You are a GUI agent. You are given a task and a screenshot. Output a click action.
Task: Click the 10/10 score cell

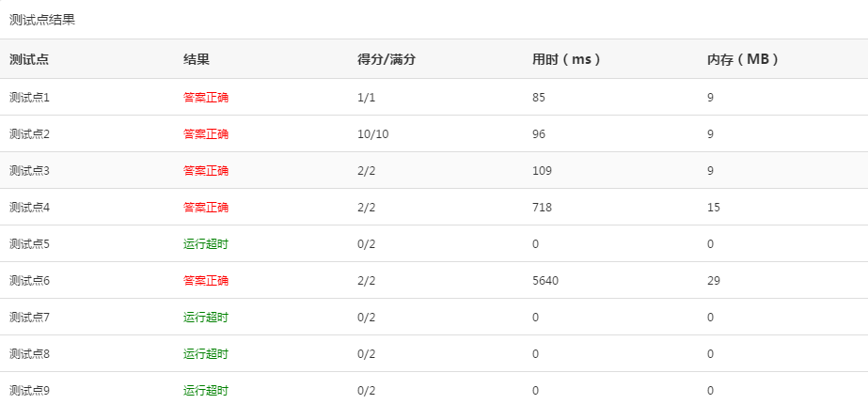[x=373, y=133]
